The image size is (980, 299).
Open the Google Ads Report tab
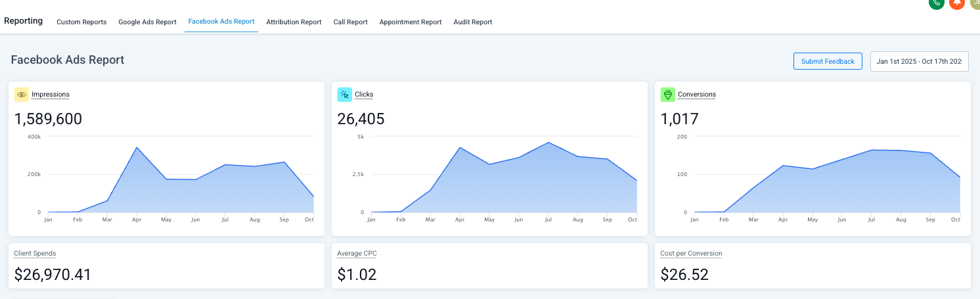tap(147, 22)
